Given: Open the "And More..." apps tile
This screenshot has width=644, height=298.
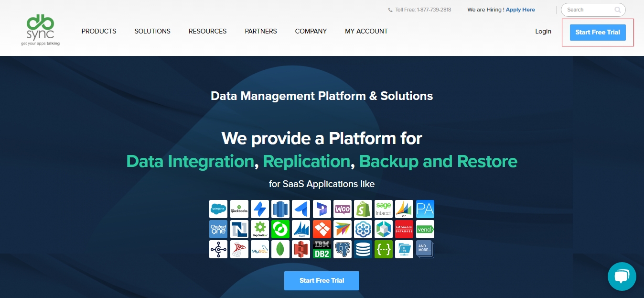Looking at the screenshot, I should coord(425,249).
